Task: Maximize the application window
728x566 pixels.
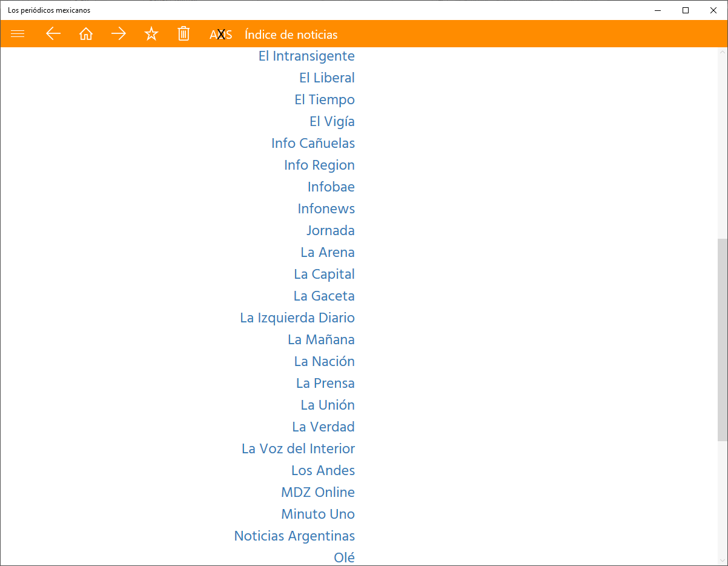Action: tap(686, 10)
